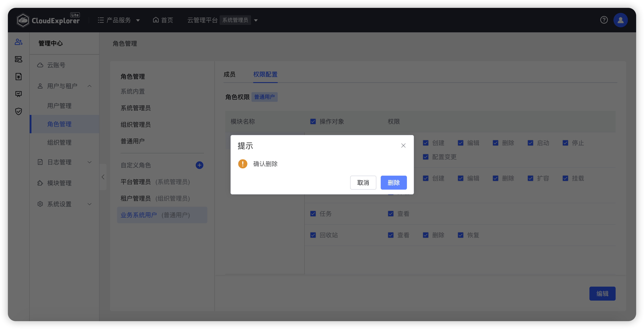
Task: Select the billing document sidebar icon
Action: pos(19,76)
